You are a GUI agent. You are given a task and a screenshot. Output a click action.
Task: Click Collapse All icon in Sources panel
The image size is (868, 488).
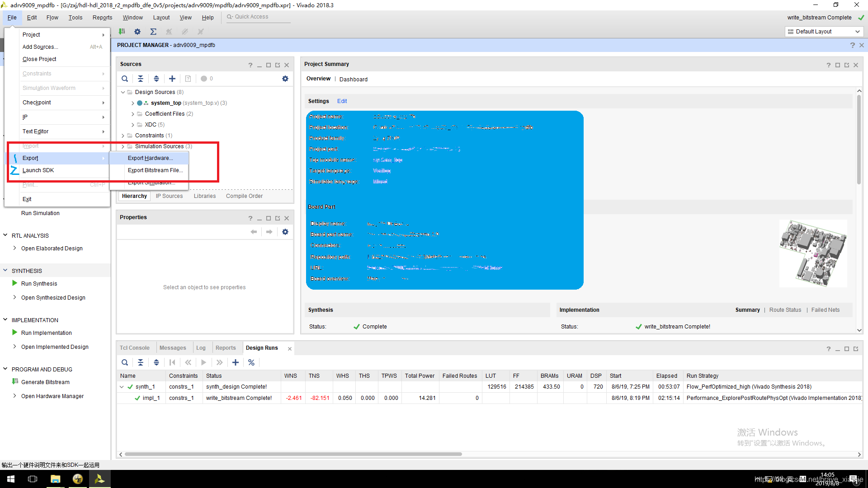(141, 79)
